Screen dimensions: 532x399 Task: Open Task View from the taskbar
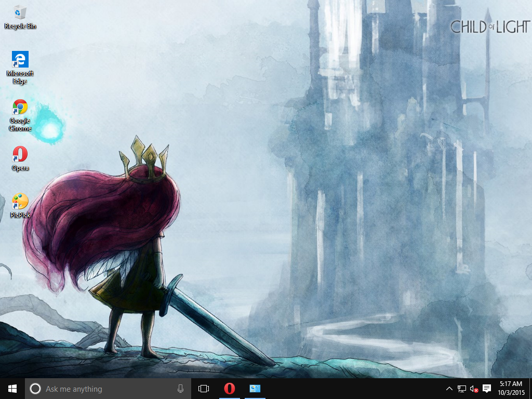pyautogui.click(x=204, y=389)
